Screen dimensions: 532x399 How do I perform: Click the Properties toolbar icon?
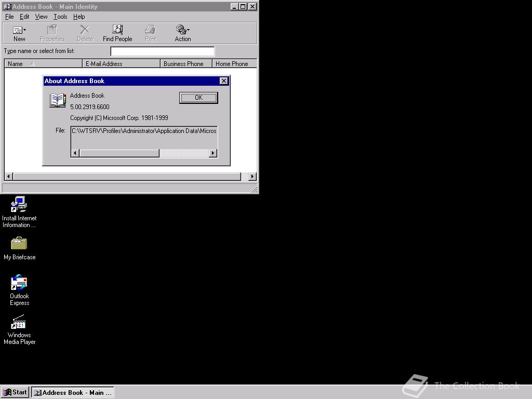tap(52, 33)
